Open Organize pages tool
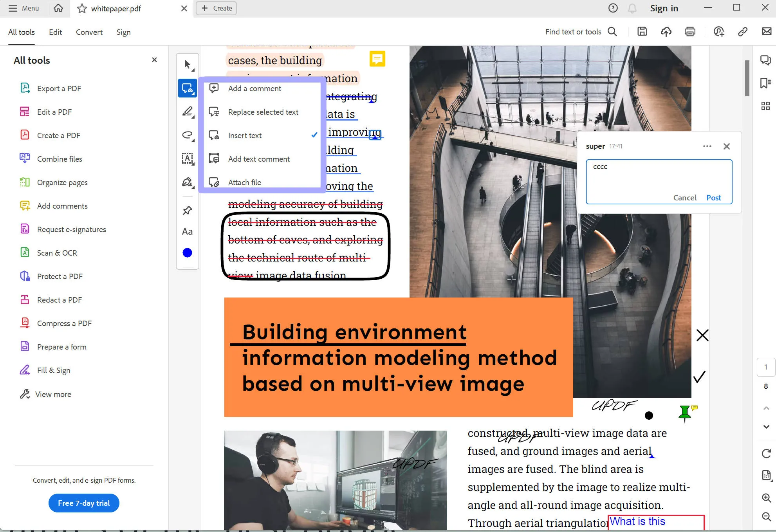Screen dimensions: 776x532 point(54,182)
